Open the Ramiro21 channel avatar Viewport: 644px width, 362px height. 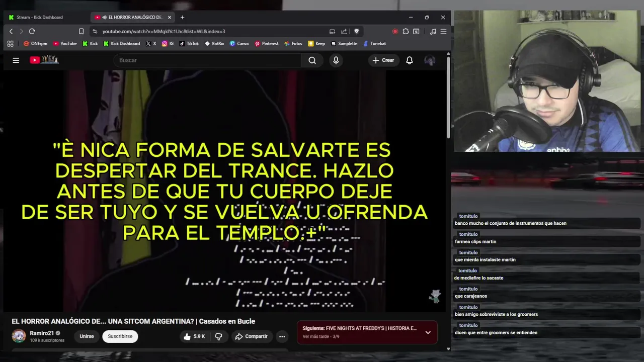pyautogui.click(x=19, y=336)
